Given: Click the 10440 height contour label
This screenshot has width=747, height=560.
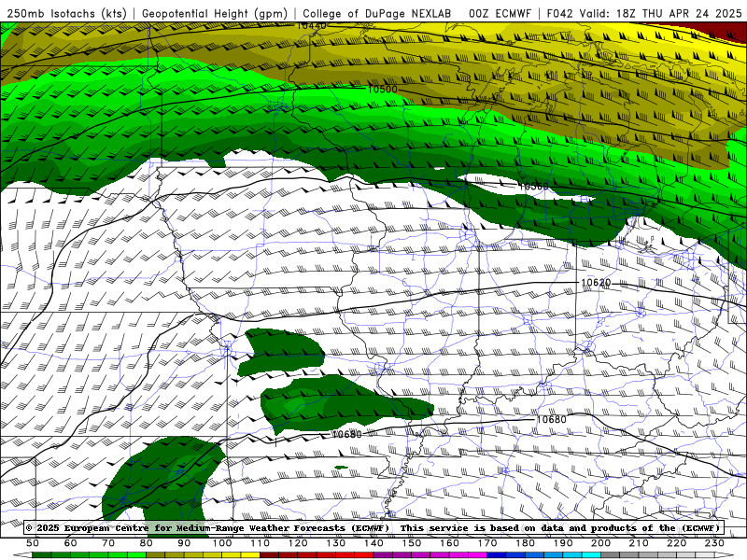Looking at the screenshot, I should click(312, 25).
